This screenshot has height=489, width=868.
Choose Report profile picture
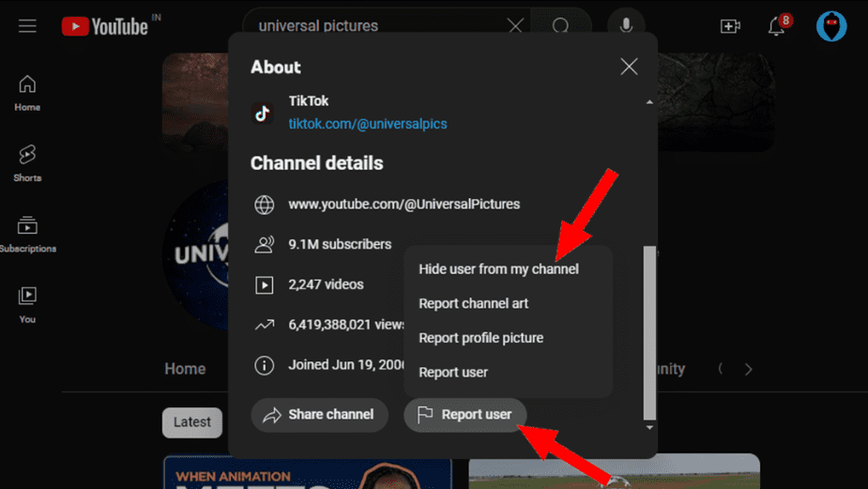[481, 338]
